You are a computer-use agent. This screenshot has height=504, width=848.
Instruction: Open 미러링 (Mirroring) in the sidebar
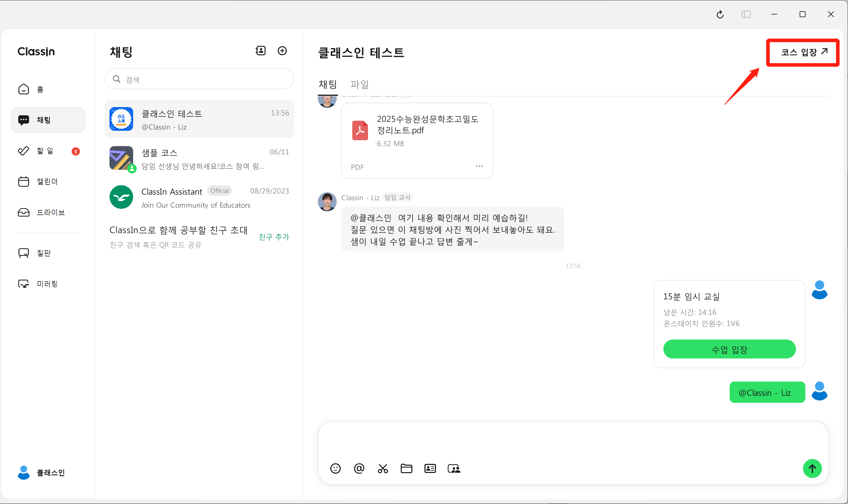pyautogui.click(x=48, y=284)
